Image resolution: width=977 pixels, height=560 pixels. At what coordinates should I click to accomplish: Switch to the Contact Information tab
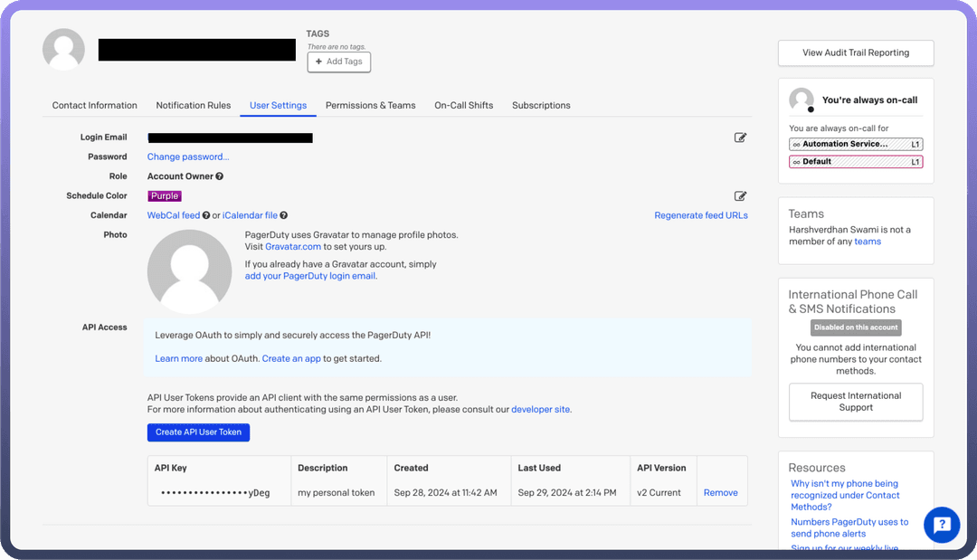[95, 105]
